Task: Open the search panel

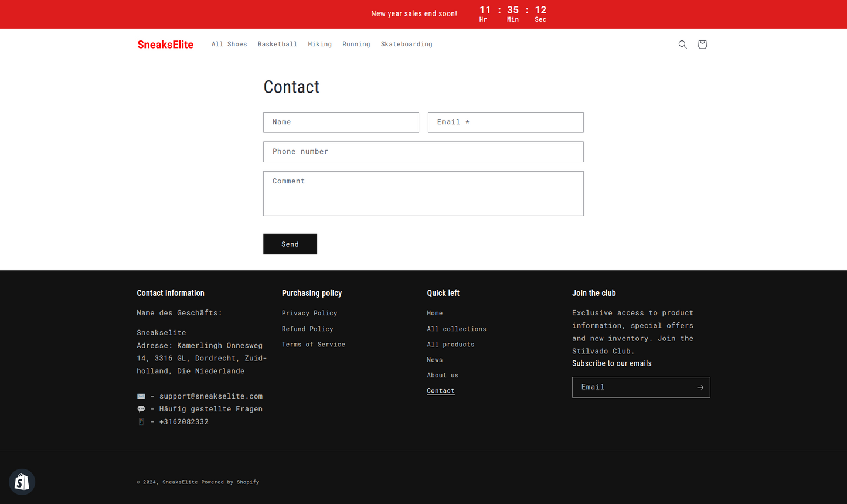Action: pos(682,45)
